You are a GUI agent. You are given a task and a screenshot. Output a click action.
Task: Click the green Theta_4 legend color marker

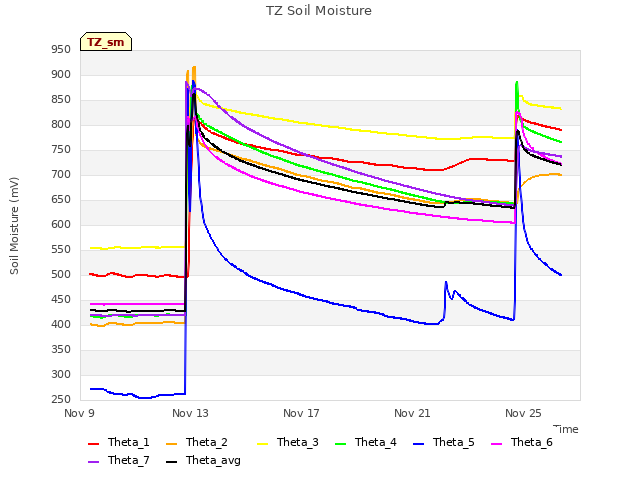340,444
